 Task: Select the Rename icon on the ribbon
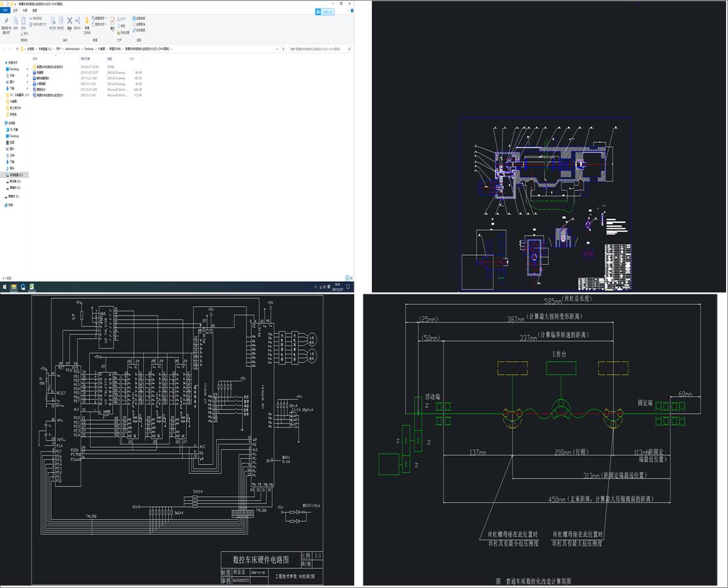click(77, 22)
